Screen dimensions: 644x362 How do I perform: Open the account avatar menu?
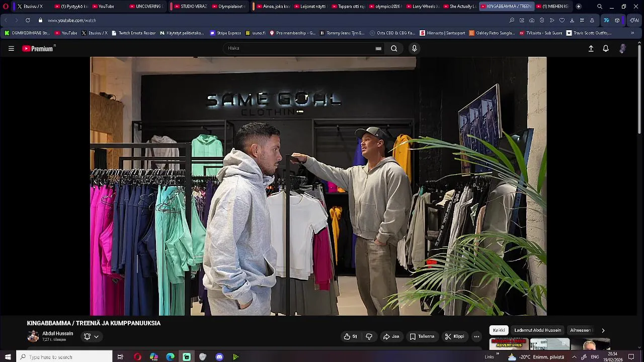click(x=622, y=48)
